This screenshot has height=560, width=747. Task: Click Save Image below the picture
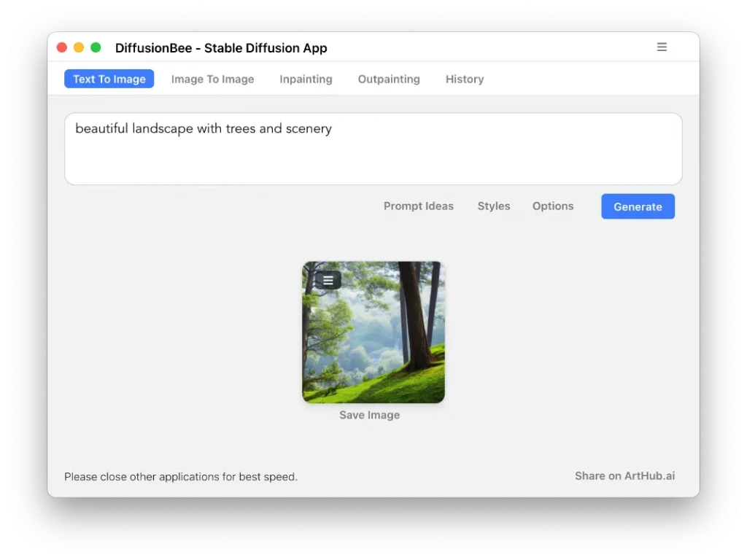click(x=369, y=415)
